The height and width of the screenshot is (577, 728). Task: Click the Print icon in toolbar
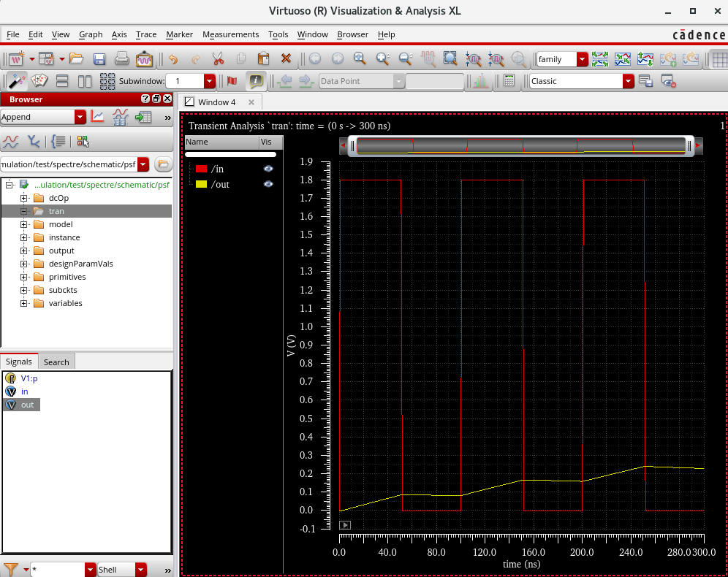122,59
